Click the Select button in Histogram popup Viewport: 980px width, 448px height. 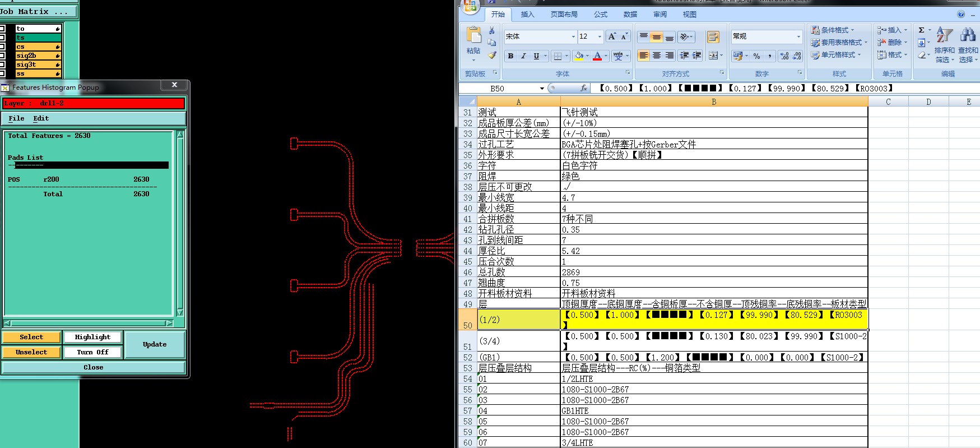click(x=31, y=337)
